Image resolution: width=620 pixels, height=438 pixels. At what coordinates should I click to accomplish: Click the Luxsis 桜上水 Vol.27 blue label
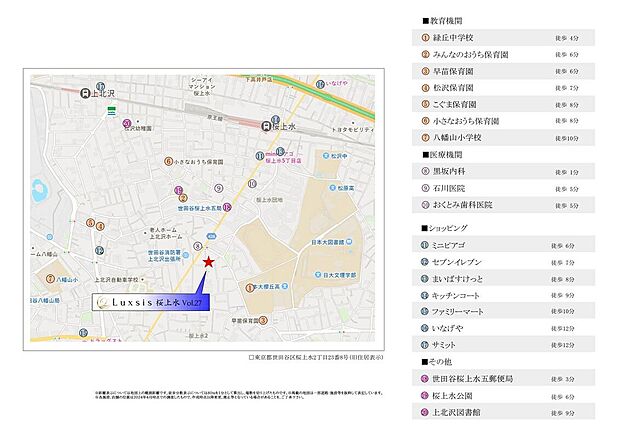[146, 302]
